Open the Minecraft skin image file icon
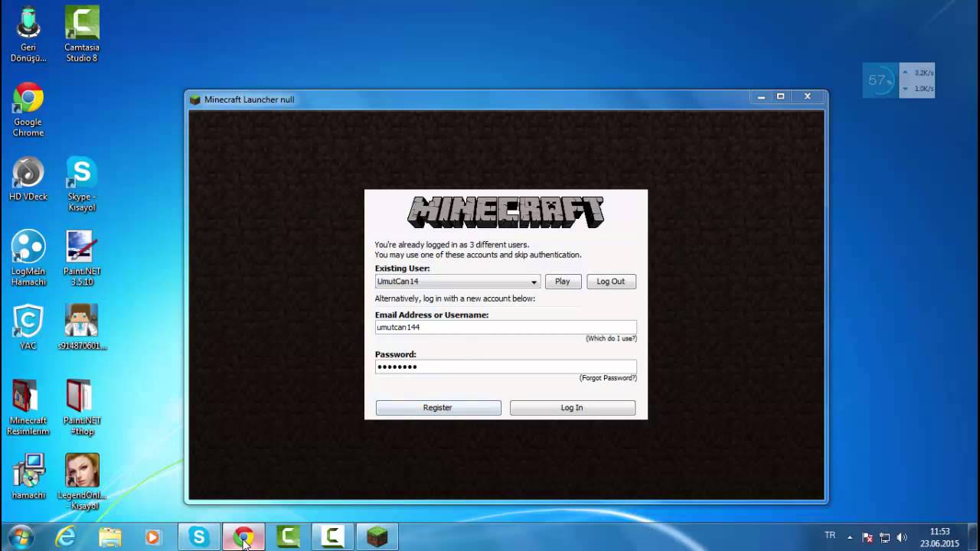The image size is (980, 551). [81, 328]
